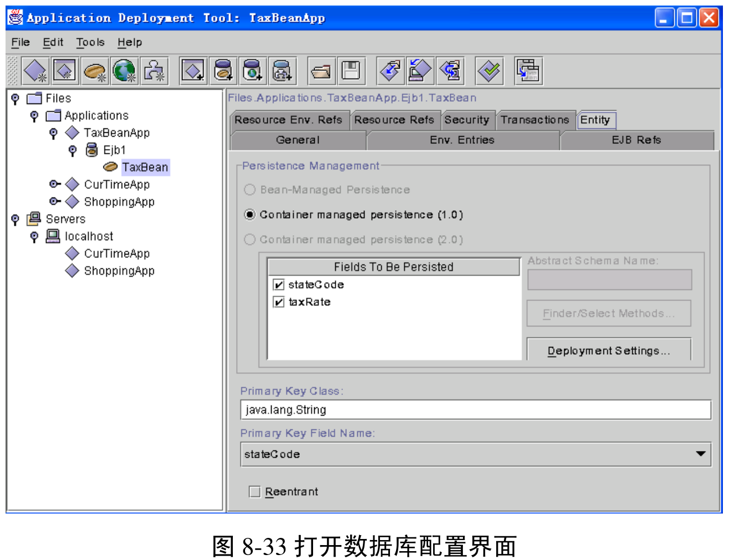Collapse the localhost tree node
Image resolution: width=729 pixels, height=560 pixels.
tap(34, 236)
